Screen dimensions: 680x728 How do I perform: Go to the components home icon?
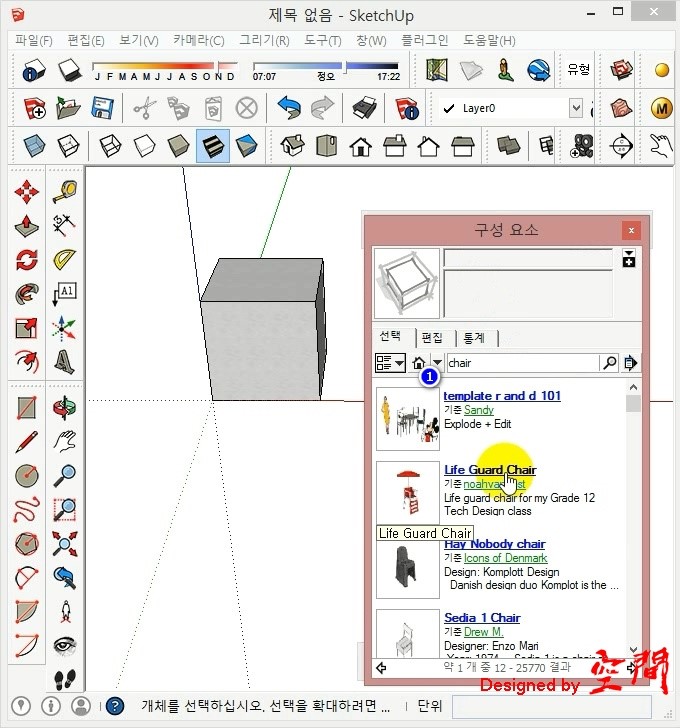coord(419,363)
